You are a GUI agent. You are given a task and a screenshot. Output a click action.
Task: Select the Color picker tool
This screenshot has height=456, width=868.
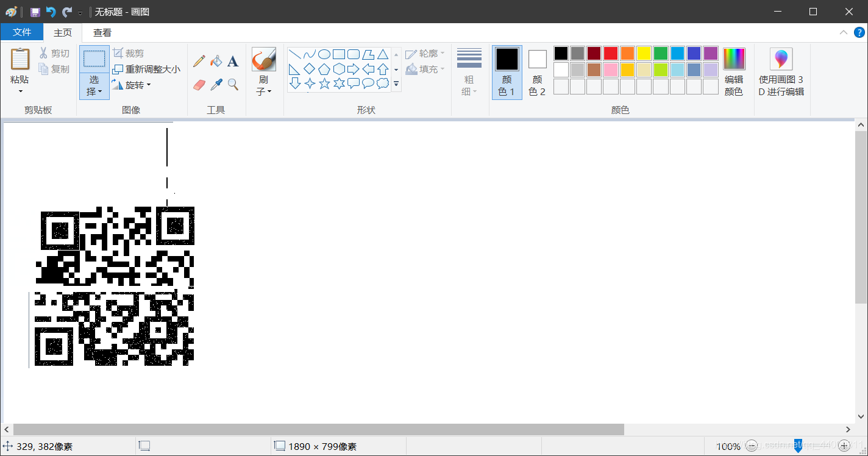pos(216,84)
